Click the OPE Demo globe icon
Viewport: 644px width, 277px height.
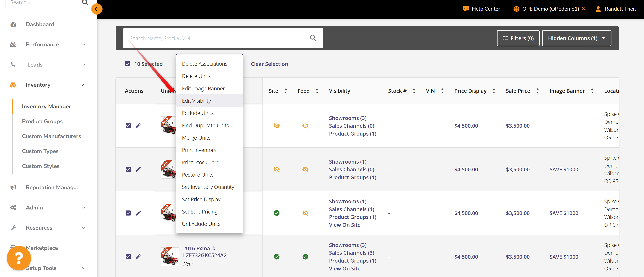516,9
